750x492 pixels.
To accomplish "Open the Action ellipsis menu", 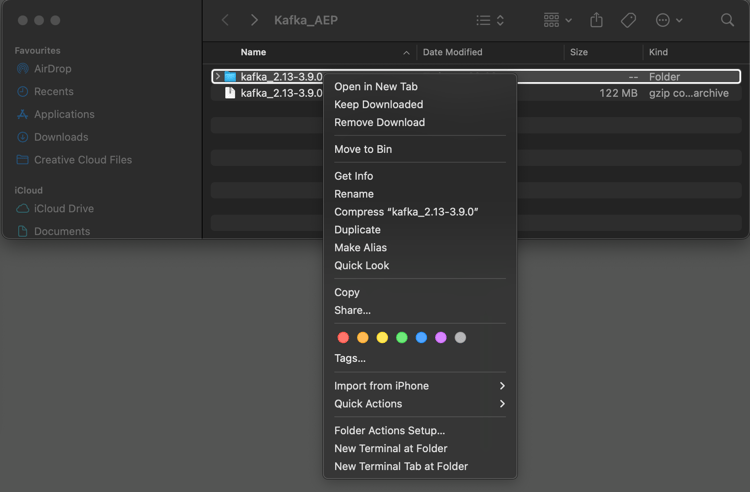I will coord(668,20).
